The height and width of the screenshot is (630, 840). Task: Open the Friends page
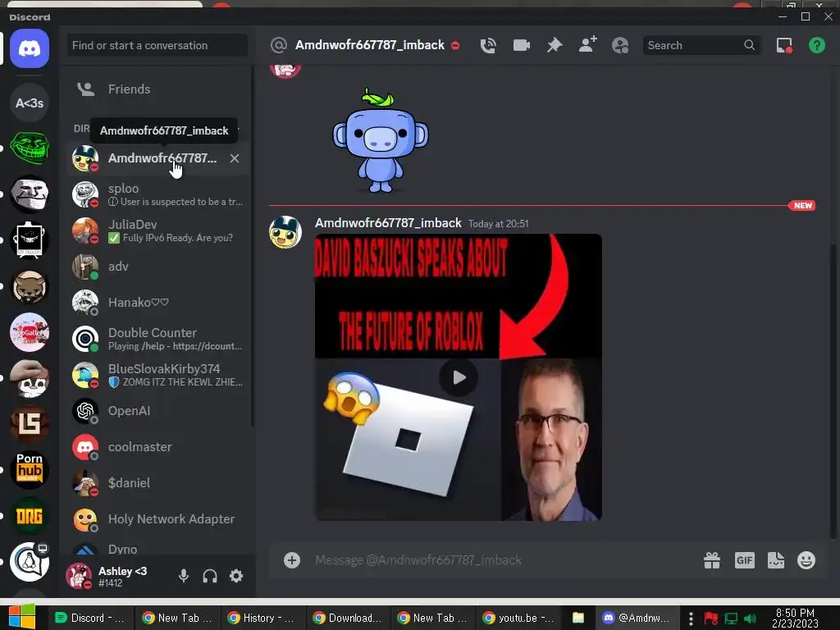(x=158, y=89)
